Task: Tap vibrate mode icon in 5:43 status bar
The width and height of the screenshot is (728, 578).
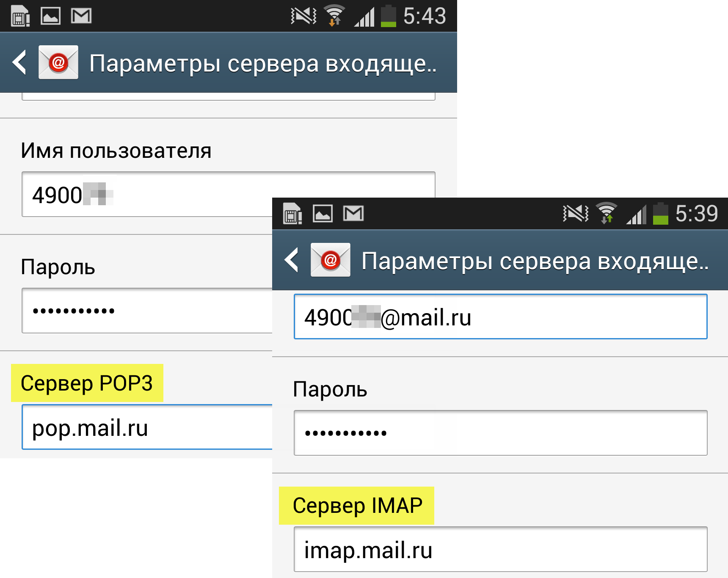Action: click(x=303, y=16)
